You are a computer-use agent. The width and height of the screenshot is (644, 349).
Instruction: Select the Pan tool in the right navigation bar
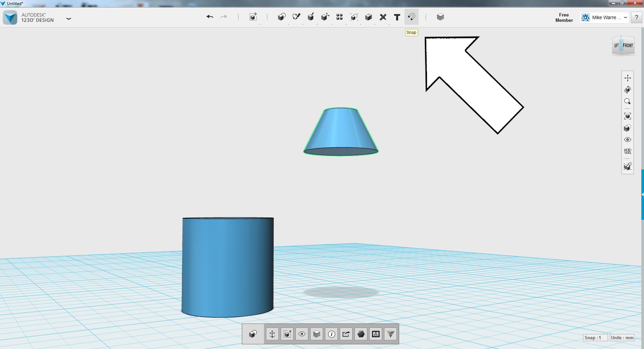coord(628,78)
